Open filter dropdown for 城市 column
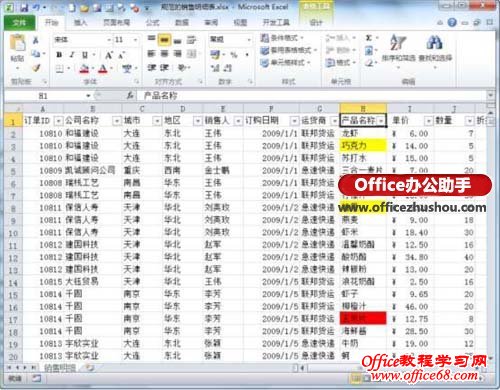Screen dimensions: 500x390 [157, 121]
